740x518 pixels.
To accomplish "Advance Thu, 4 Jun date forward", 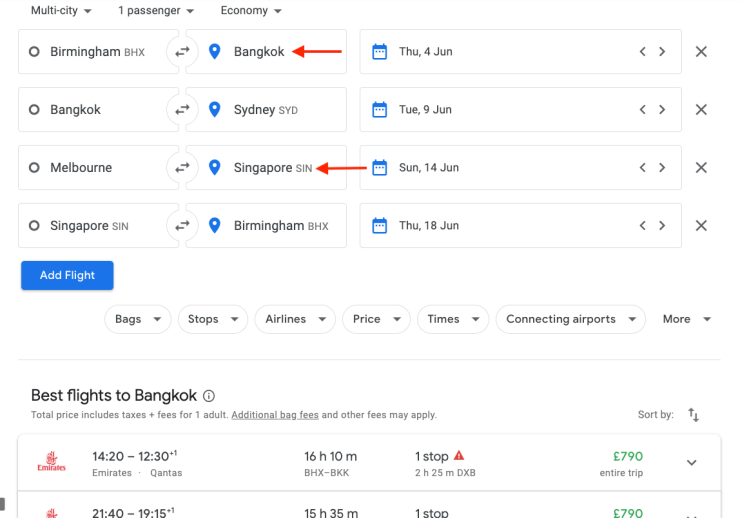I will [662, 52].
